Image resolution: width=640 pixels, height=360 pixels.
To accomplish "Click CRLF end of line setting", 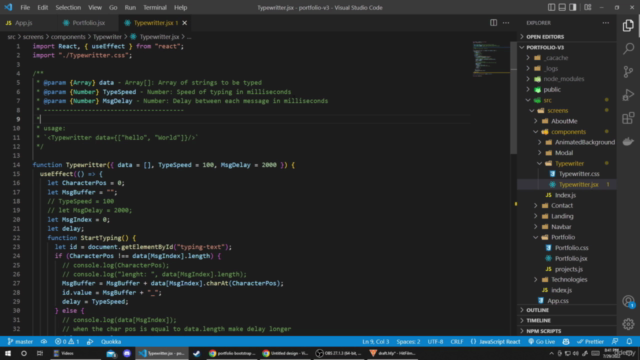I will click(x=457, y=342).
